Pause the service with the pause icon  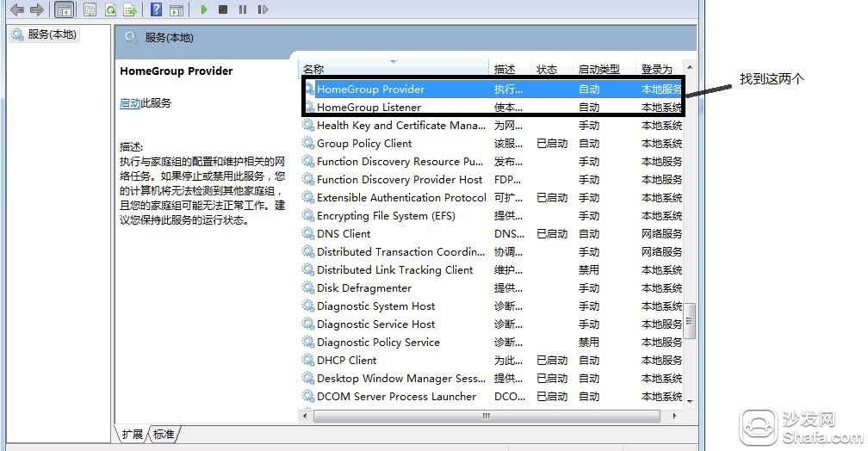(243, 9)
